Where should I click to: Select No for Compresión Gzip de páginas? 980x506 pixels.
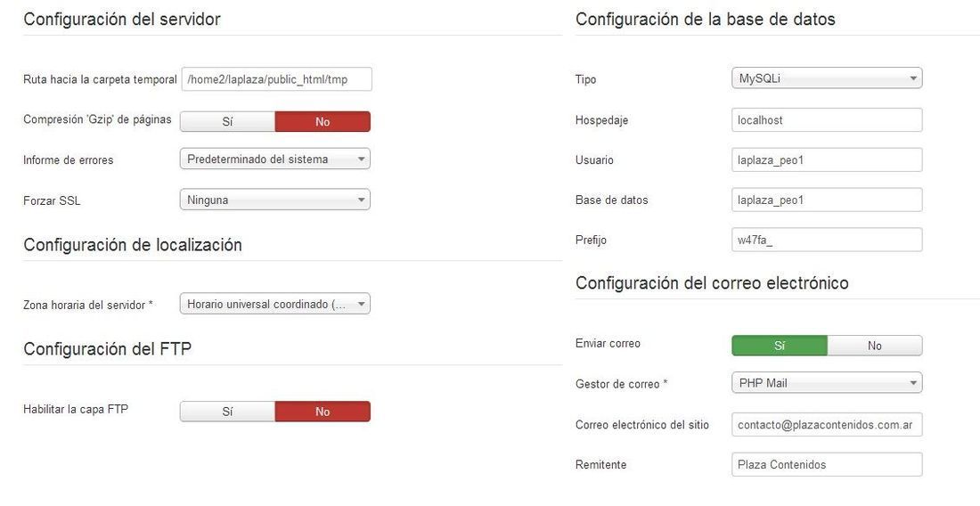323,122
